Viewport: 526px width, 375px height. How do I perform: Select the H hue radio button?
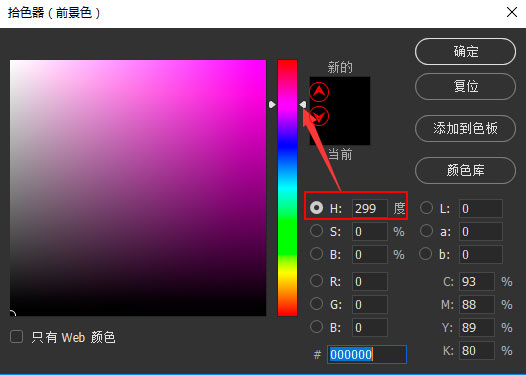point(316,208)
